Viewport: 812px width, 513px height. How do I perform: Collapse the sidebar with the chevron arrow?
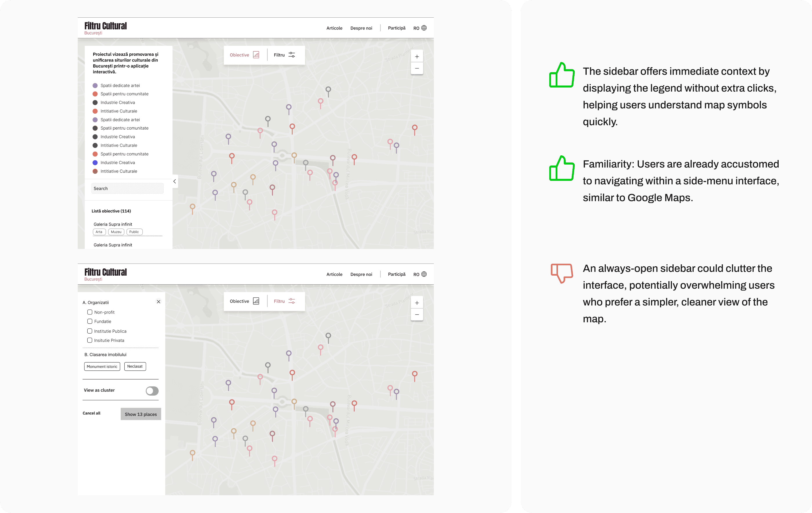pos(175,181)
